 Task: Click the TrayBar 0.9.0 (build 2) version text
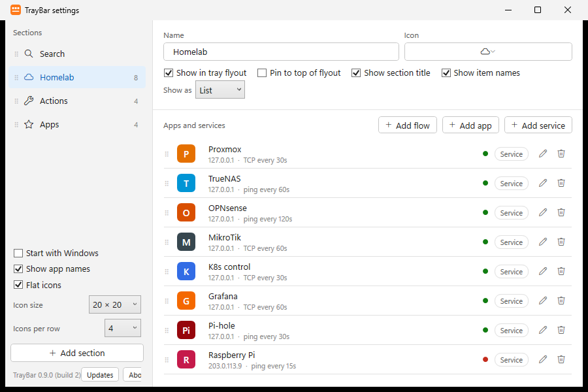(47, 375)
